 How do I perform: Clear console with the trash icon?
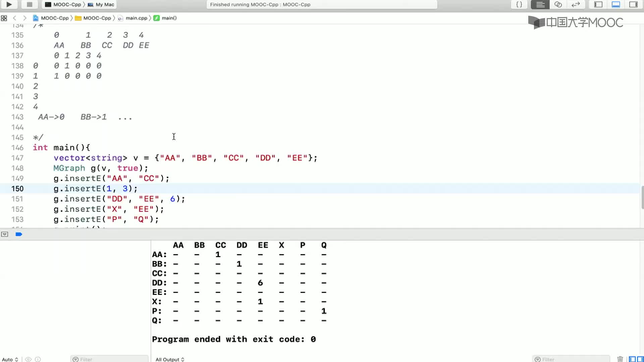coord(620,359)
